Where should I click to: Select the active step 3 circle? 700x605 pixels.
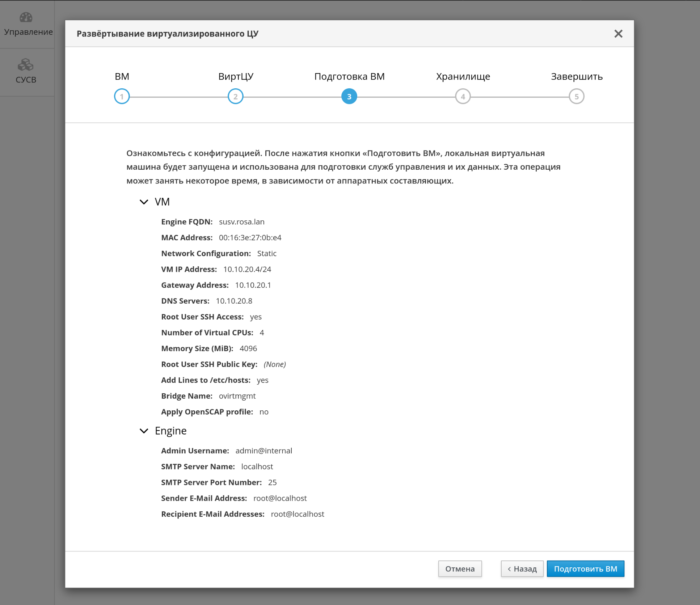[349, 97]
